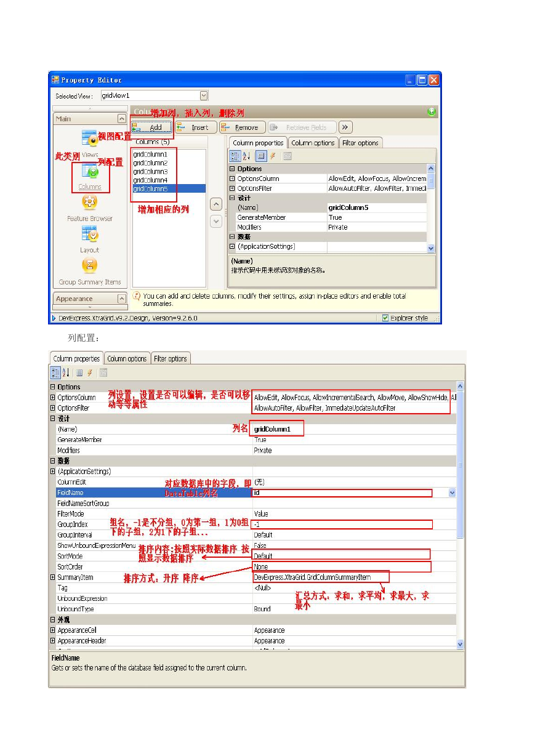
Task: Click Categorized view icon in Property Editor grid
Action: [x=235, y=156]
